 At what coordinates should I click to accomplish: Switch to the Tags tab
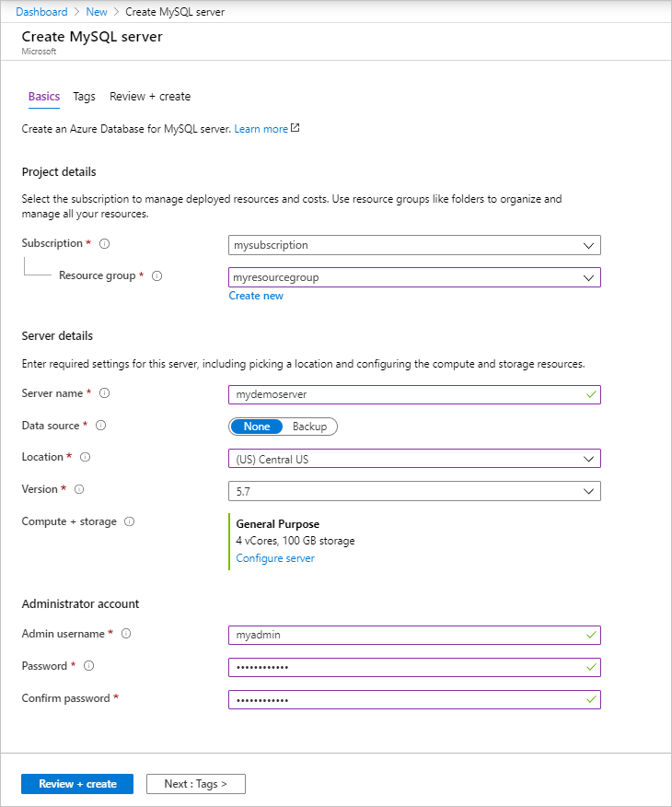click(84, 96)
